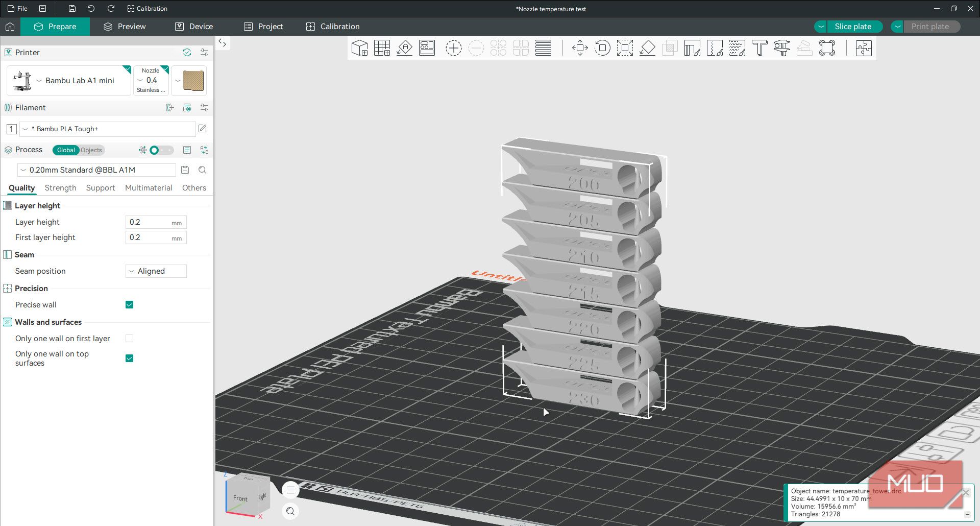This screenshot has height=526, width=980.
Task: Uncheck the Precise wall checkbox
Action: [130, 305]
